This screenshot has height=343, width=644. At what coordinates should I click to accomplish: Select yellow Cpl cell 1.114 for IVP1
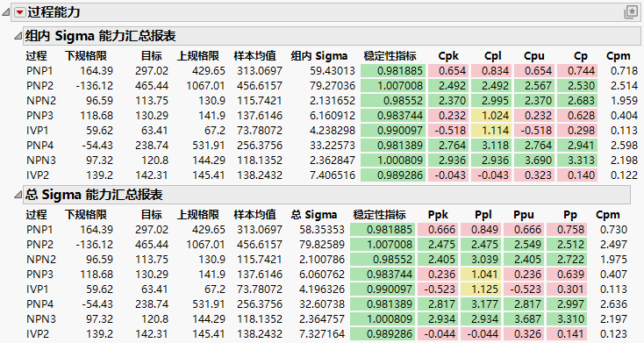click(491, 131)
